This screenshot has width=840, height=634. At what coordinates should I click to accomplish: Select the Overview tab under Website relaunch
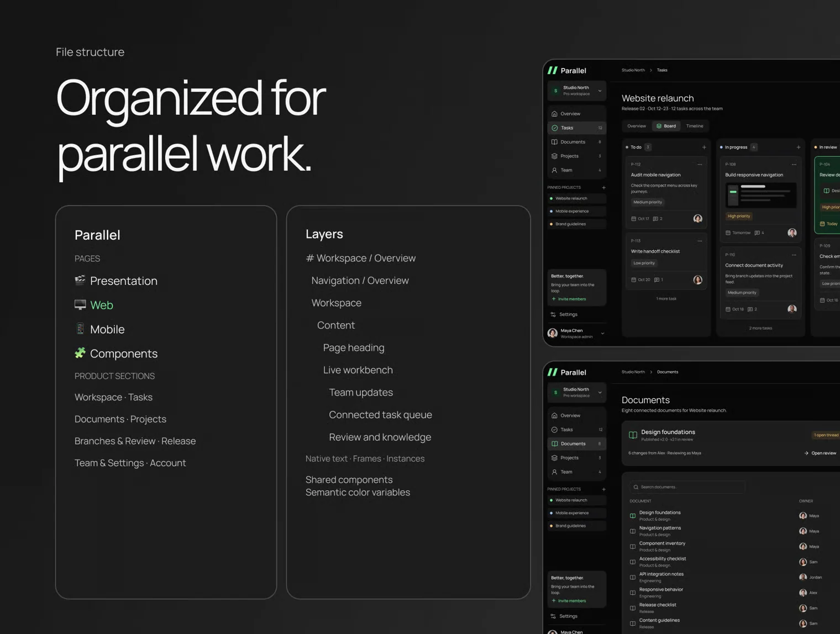637,126
